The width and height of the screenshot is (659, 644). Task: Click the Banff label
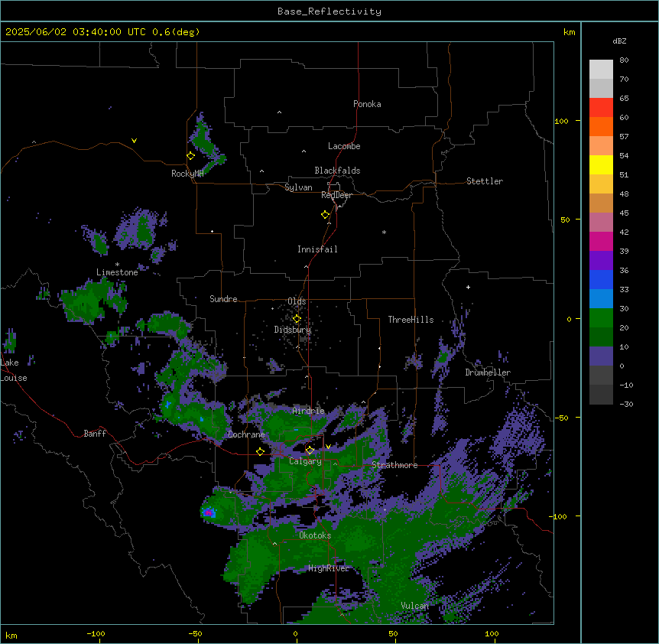(x=95, y=434)
